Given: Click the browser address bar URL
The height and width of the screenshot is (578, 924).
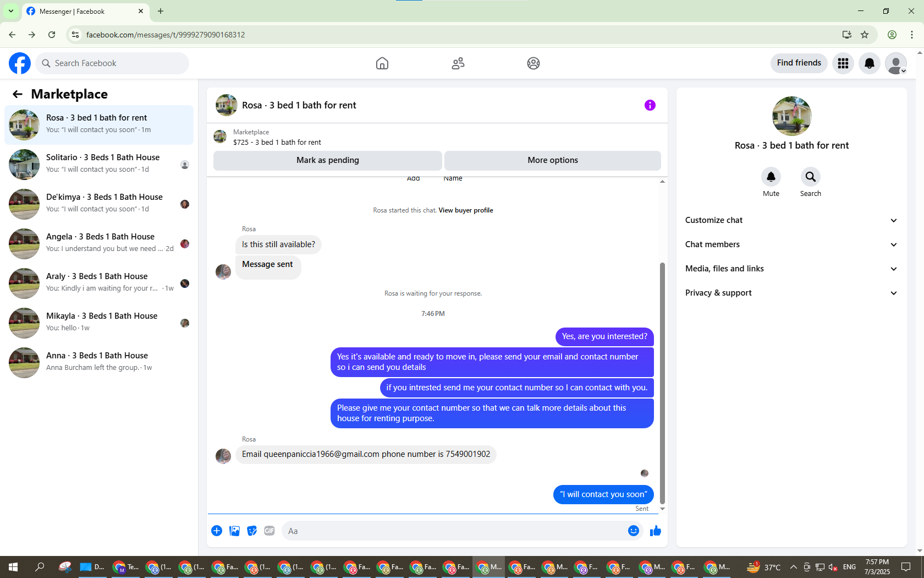Looking at the screenshot, I should [166, 35].
